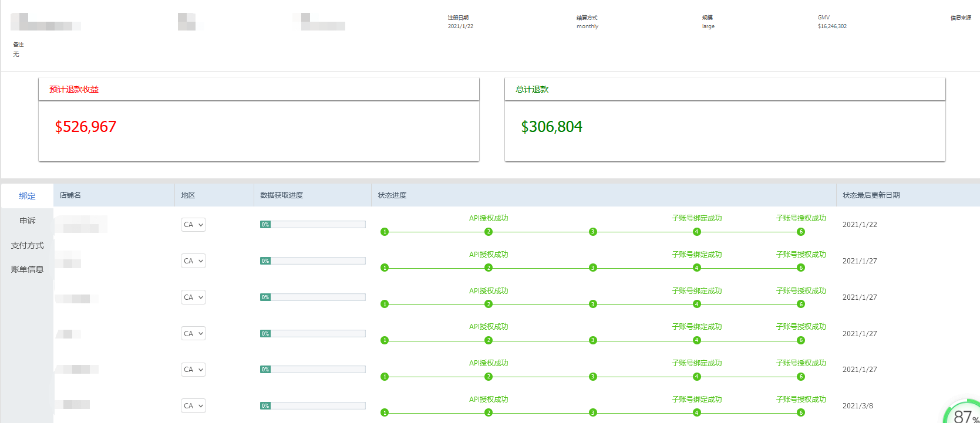Click step 2 circle in first store row

[x=489, y=232]
